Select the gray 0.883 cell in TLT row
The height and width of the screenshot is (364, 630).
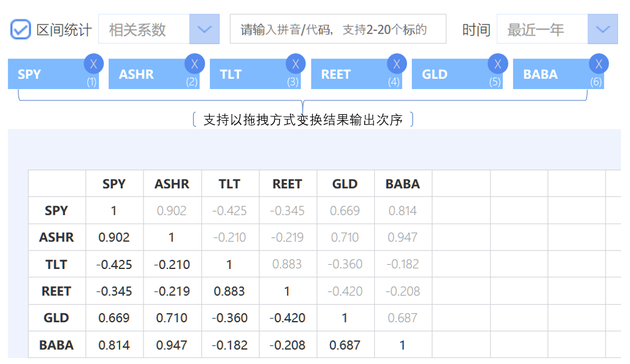[287, 264]
